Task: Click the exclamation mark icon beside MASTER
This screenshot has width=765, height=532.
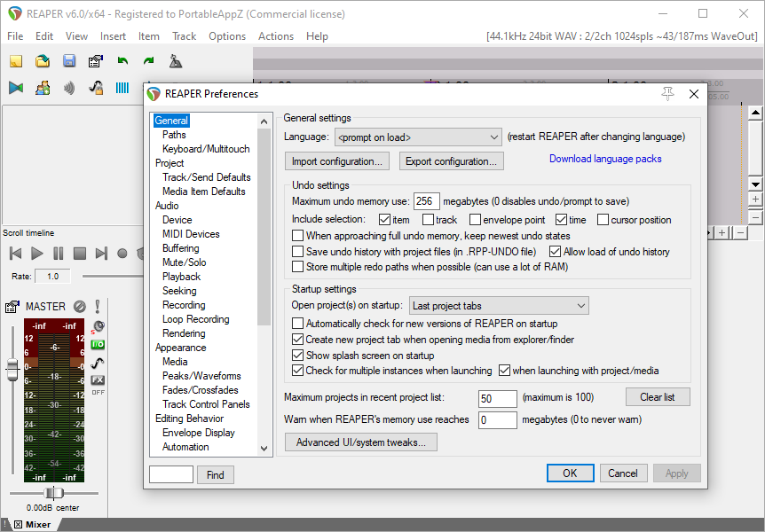Action: [98, 307]
